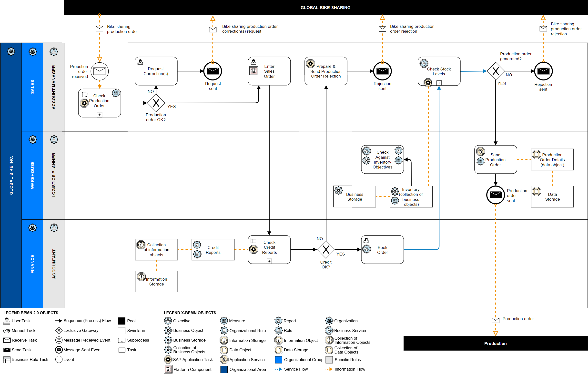Click the organization icon in the SALES lane

(x=33, y=52)
